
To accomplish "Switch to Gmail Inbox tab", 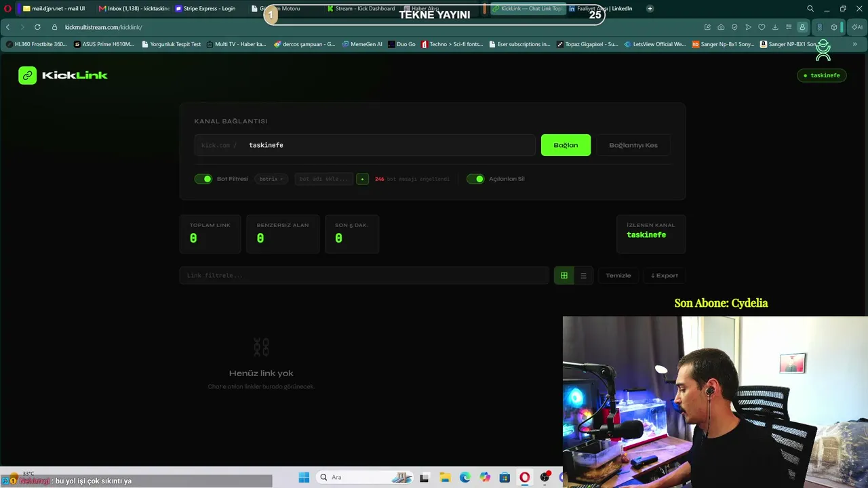I will 134,9.
